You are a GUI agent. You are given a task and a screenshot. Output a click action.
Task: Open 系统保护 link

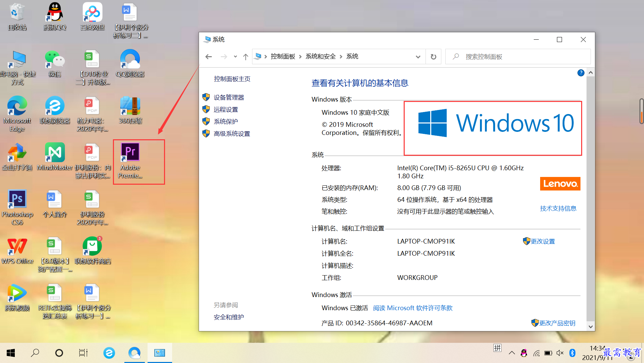(226, 121)
